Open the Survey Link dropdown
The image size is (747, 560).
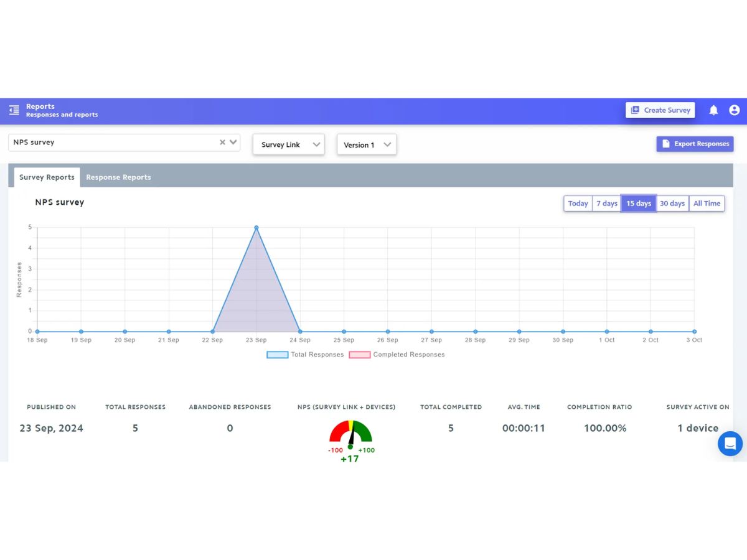[289, 144]
